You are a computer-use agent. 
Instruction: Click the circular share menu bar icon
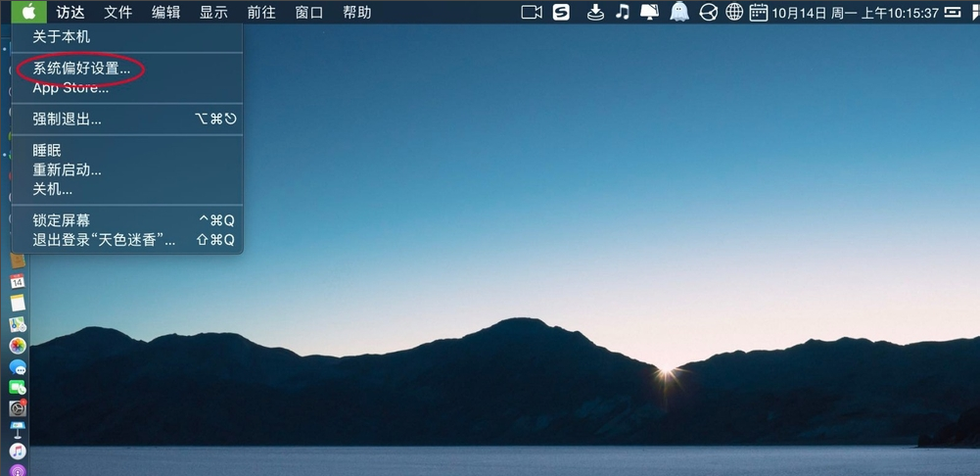pyautogui.click(x=708, y=13)
